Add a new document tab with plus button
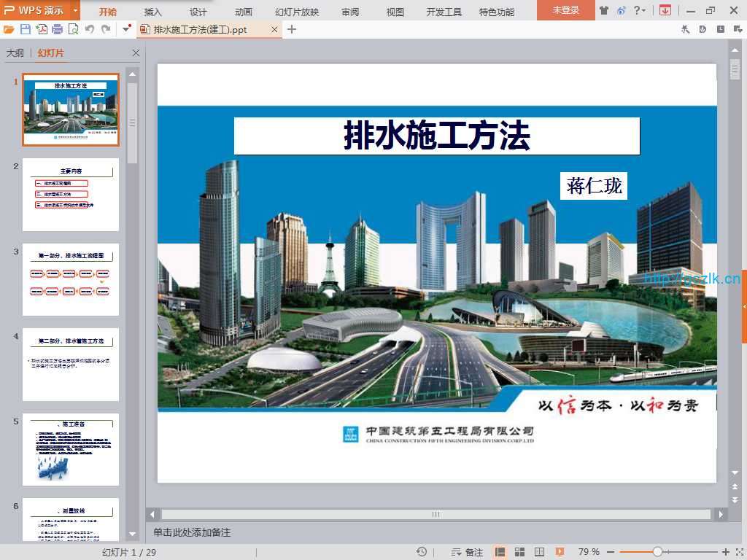The width and height of the screenshot is (747, 560). pos(292,29)
